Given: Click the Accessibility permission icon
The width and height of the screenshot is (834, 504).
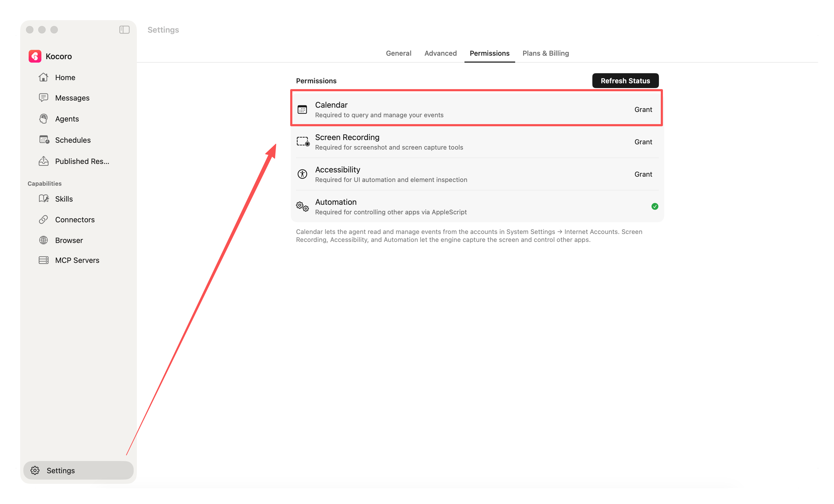Looking at the screenshot, I should tap(302, 174).
